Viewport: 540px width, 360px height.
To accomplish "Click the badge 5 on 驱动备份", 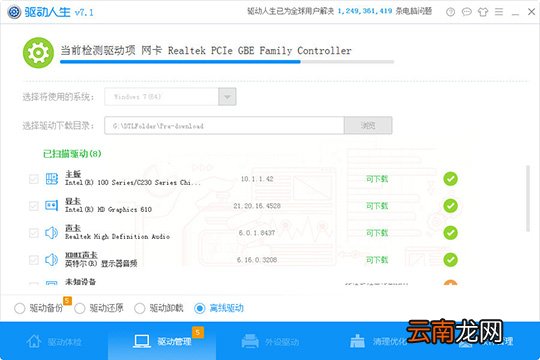I will [x=67, y=301].
